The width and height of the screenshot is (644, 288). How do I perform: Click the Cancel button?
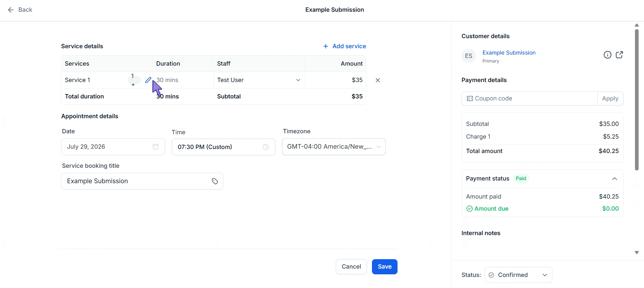351,267
